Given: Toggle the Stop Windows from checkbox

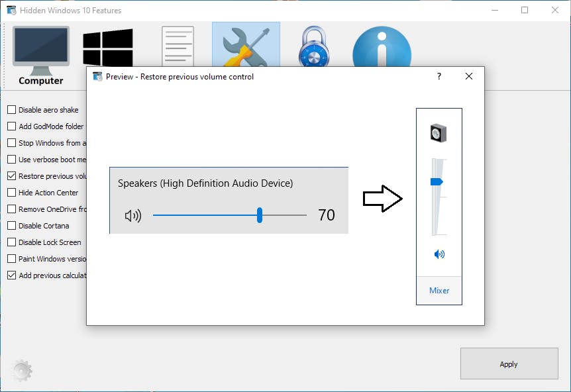Looking at the screenshot, I should coord(12,142).
